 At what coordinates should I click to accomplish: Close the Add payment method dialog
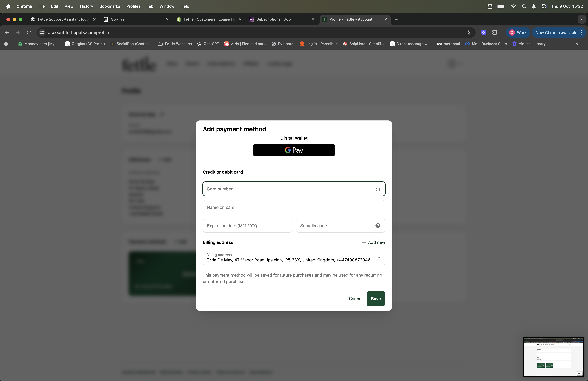pyautogui.click(x=381, y=128)
